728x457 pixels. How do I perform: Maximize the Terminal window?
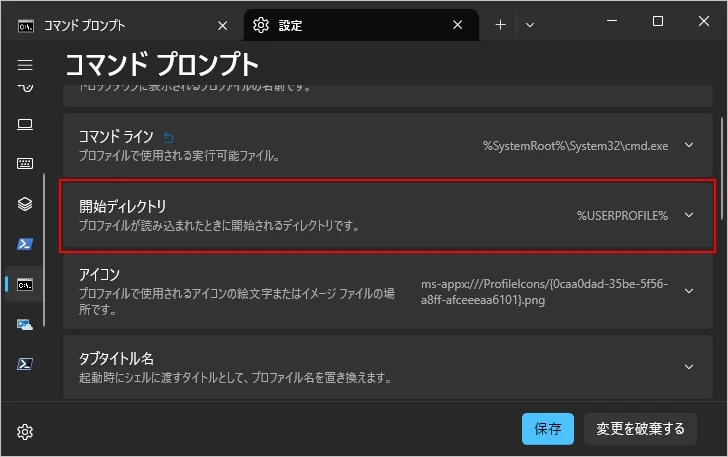(x=657, y=21)
